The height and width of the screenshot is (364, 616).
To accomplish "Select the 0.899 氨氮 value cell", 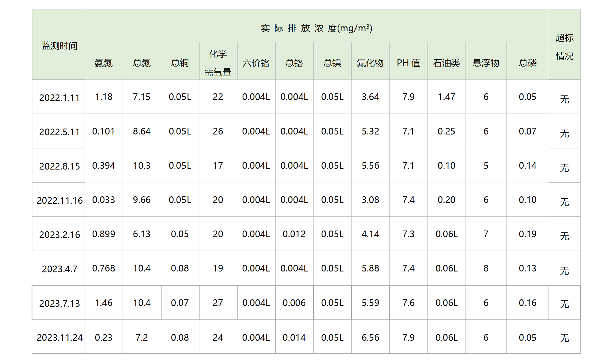I will 104,234.
